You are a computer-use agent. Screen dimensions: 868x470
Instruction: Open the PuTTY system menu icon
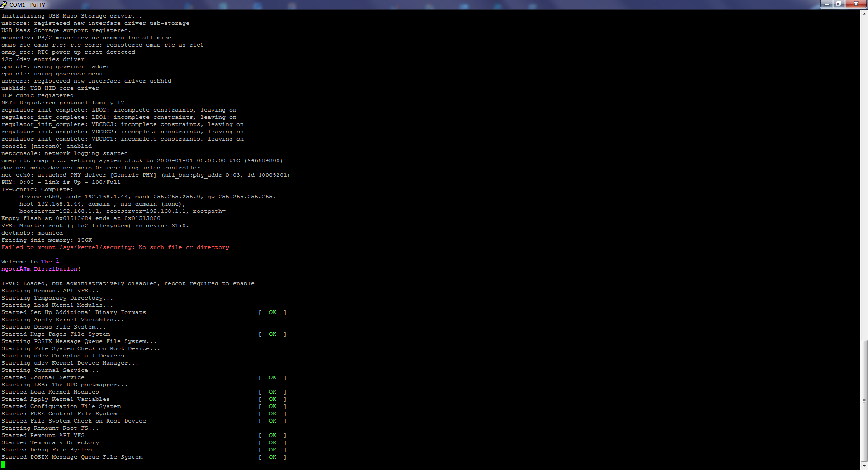coord(4,5)
